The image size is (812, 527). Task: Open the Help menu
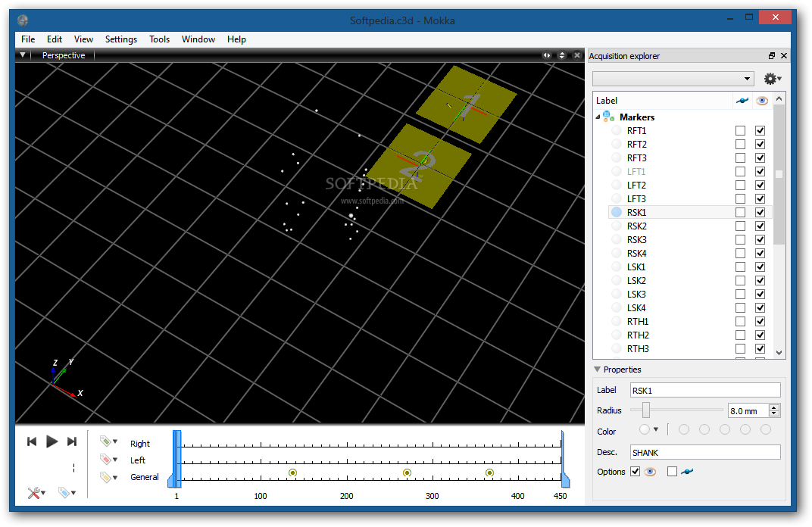click(x=236, y=39)
